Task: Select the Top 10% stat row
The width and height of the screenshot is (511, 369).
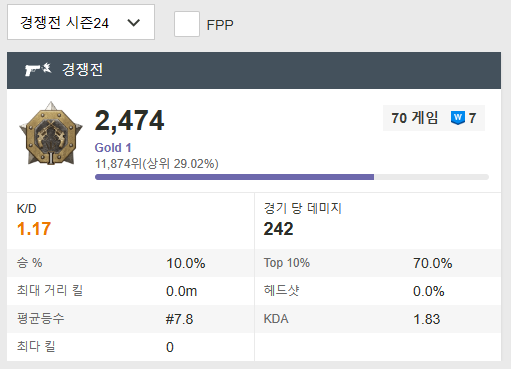Action: 378,263
